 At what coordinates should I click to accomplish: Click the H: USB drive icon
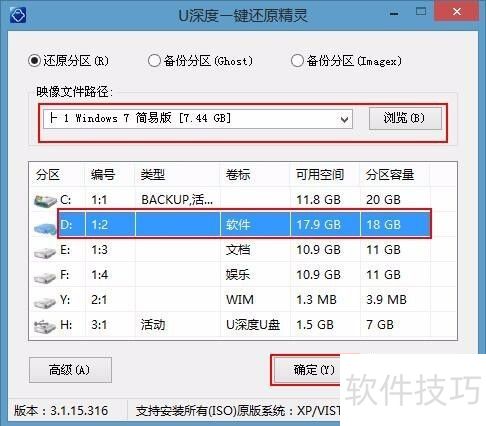45,327
